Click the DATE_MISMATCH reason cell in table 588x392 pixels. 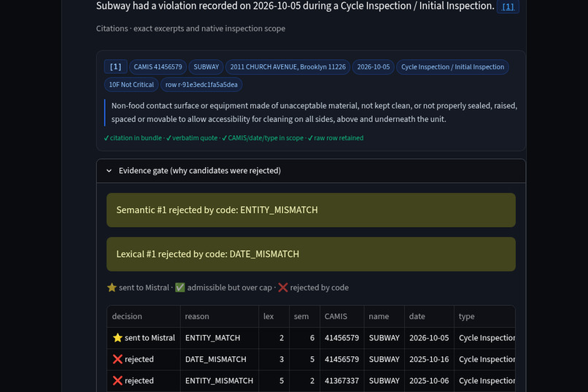click(x=220, y=359)
